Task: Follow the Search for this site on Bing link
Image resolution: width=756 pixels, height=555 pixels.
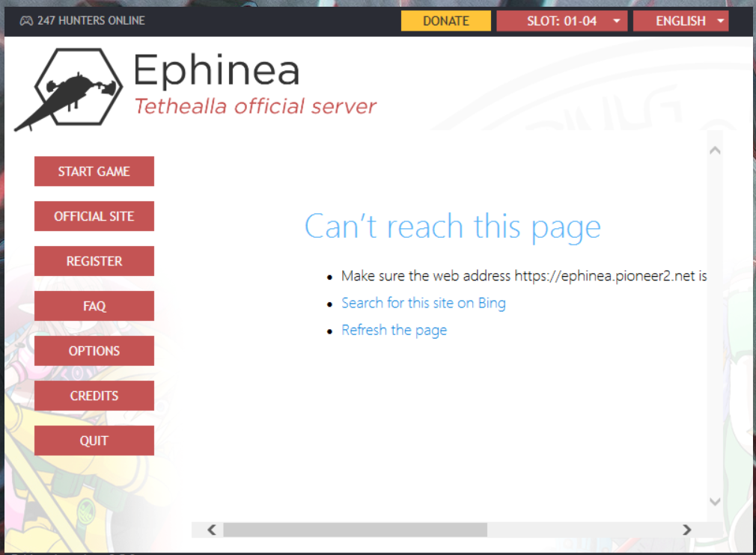Action: pos(424,303)
